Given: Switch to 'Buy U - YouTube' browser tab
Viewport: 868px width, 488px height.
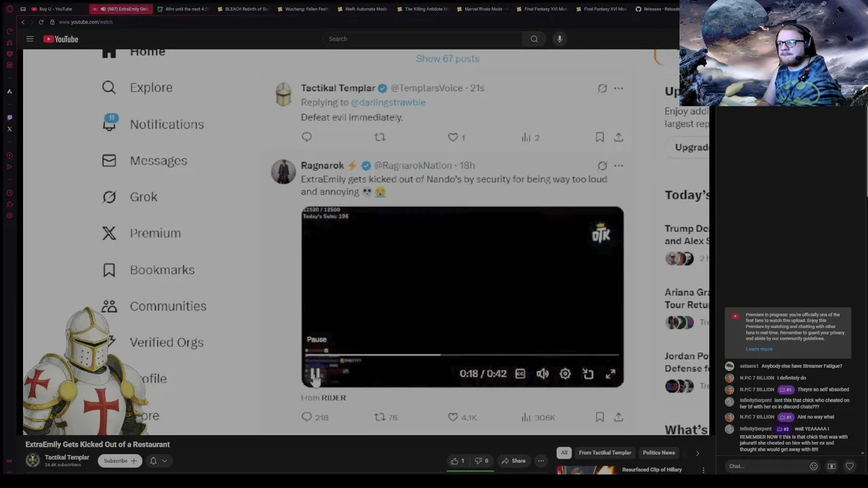Looking at the screenshot, I should coord(54,9).
